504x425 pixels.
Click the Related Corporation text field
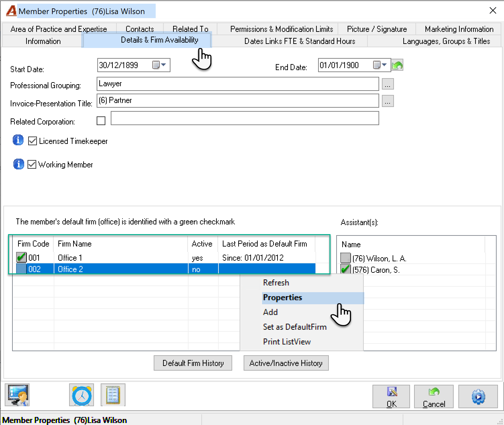(245, 118)
